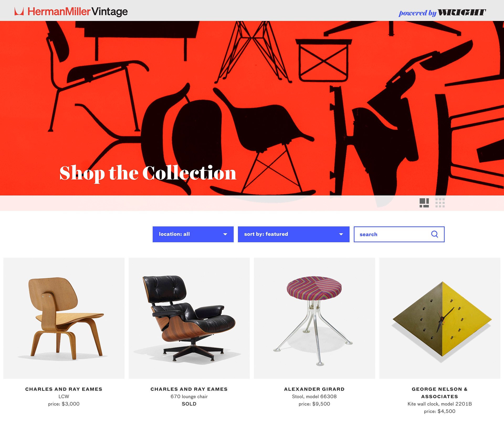
Task: Open the location: all dropdown
Action: (x=193, y=234)
